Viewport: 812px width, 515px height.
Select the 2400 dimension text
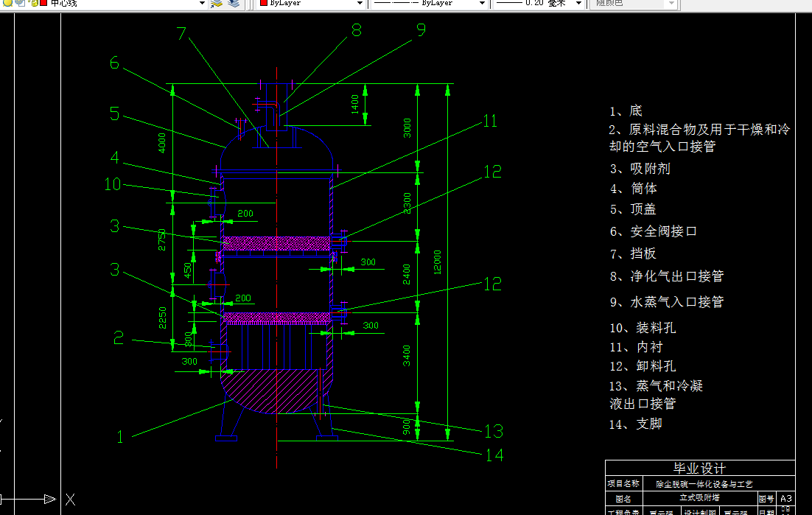(x=407, y=274)
